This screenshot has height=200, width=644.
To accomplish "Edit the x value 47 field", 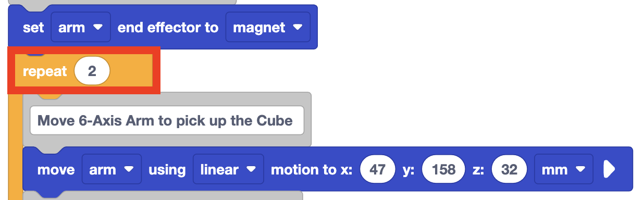I will pyautogui.click(x=378, y=170).
